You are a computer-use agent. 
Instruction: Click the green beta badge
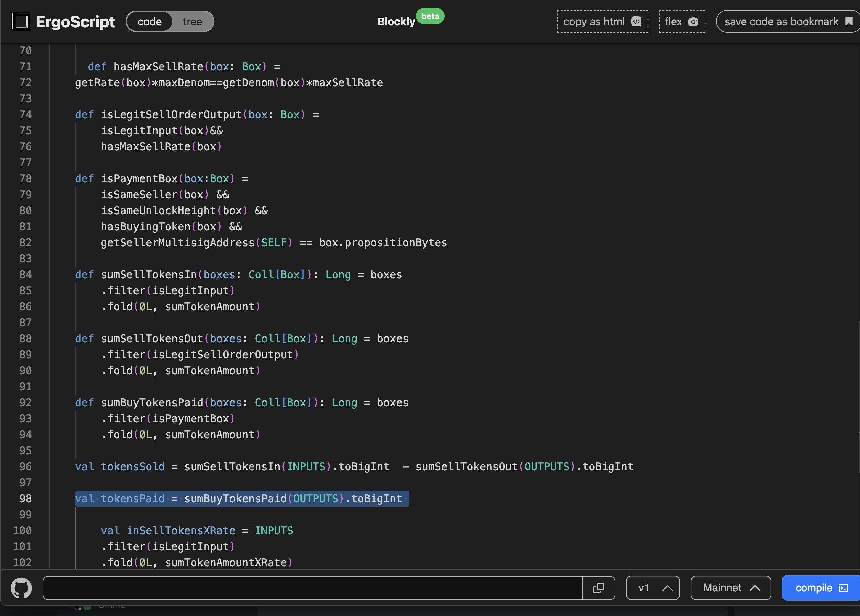tap(430, 16)
